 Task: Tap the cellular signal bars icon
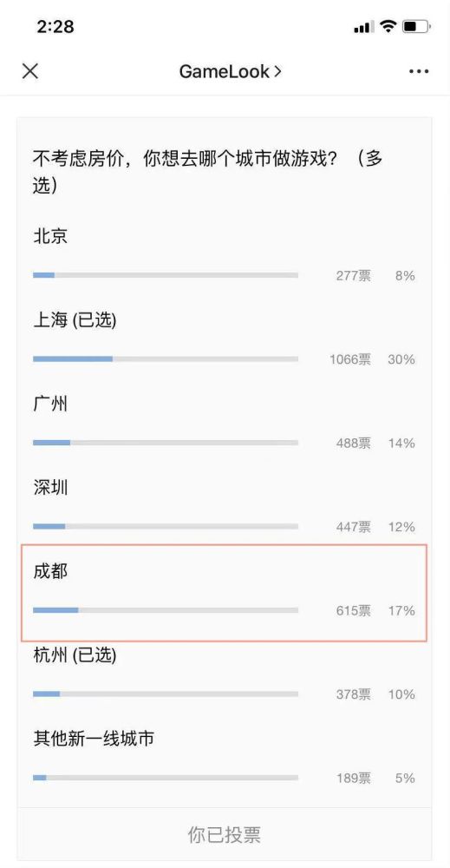tap(364, 27)
